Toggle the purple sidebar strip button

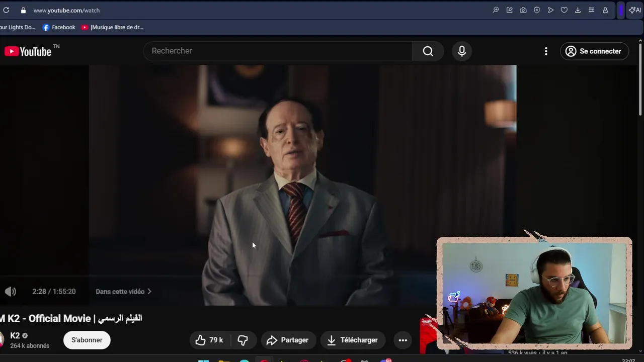click(621, 10)
